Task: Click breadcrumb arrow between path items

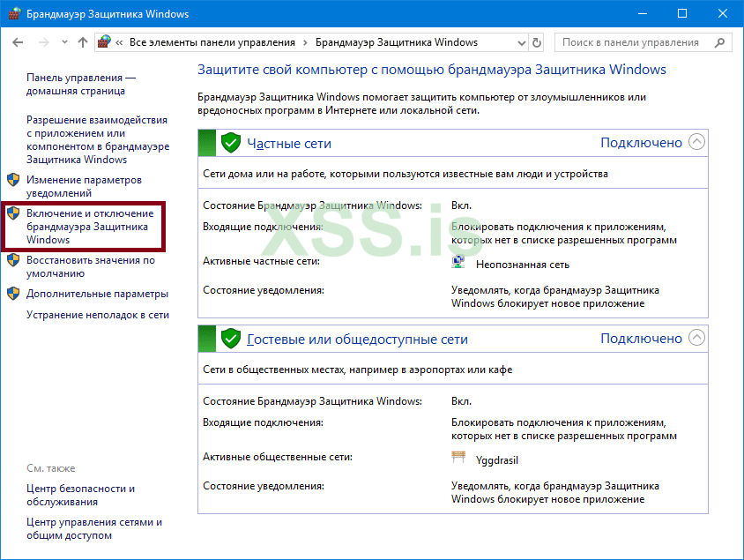Action: pos(305,42)
